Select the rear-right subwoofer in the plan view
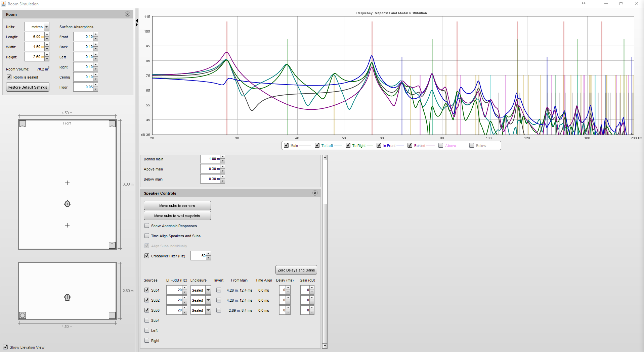The image size is (644, 352). [x=112, y=245]
